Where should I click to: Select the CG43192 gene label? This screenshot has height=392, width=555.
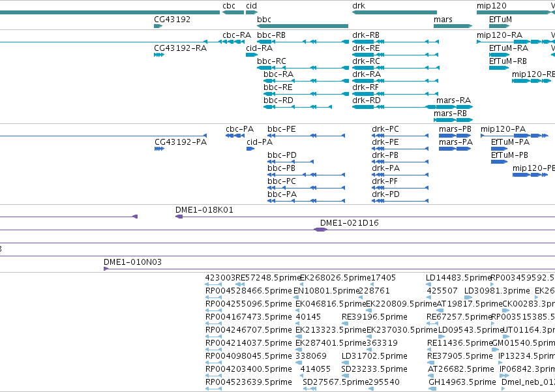pyautogui.click(x=172, y=19)
